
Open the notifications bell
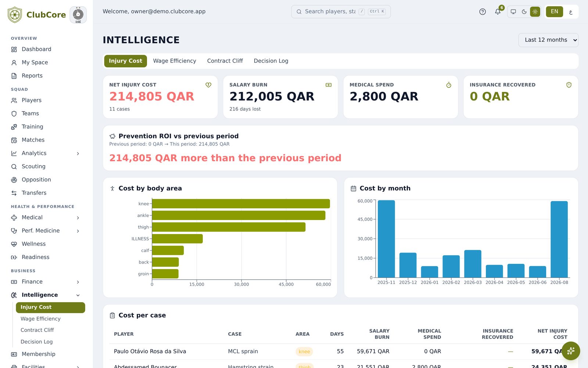[x=498, y=11]
